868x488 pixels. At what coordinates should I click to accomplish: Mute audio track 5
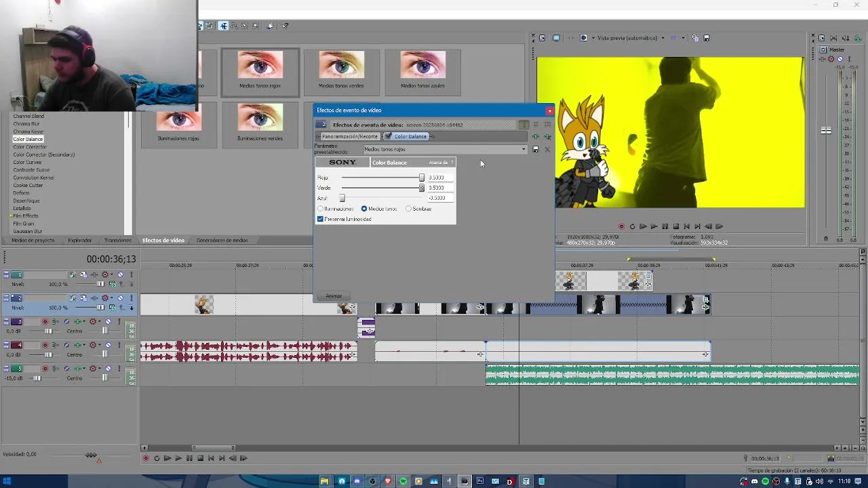click(x=108, y=368)
